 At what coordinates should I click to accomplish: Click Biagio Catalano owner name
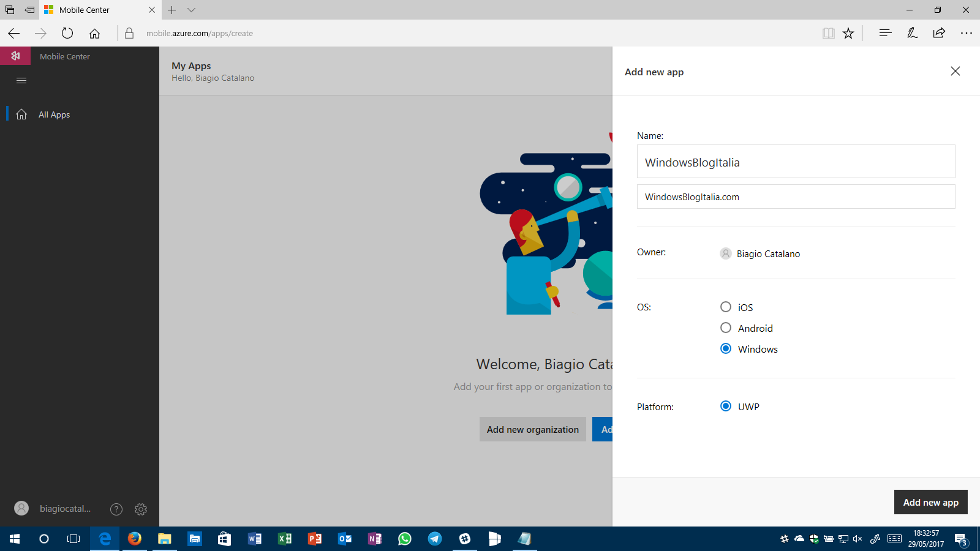[x=768, y=253]
